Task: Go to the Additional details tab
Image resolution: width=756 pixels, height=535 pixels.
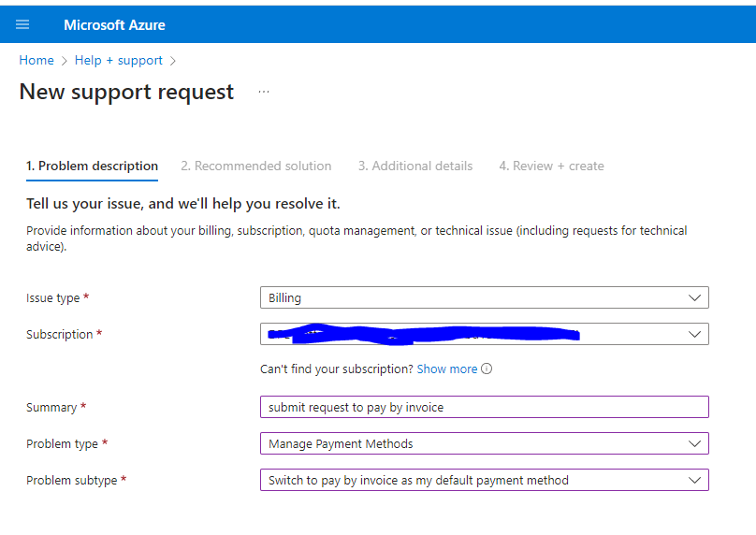Action: tap(415, 166)
